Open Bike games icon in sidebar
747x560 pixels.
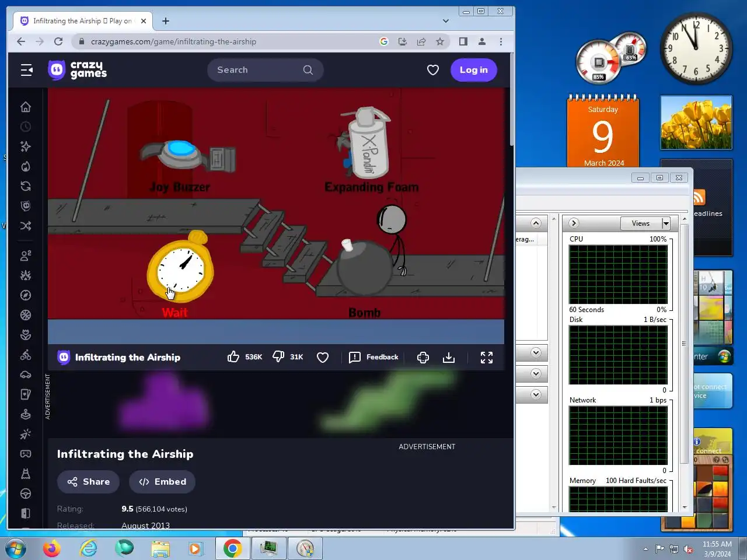point(26,355)
